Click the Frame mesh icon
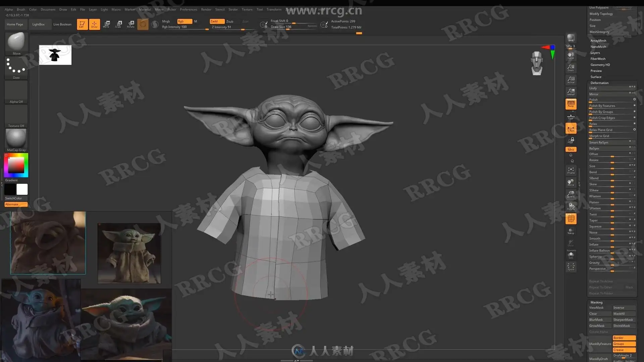Viewport: 644px width, 362px height. 571,170
